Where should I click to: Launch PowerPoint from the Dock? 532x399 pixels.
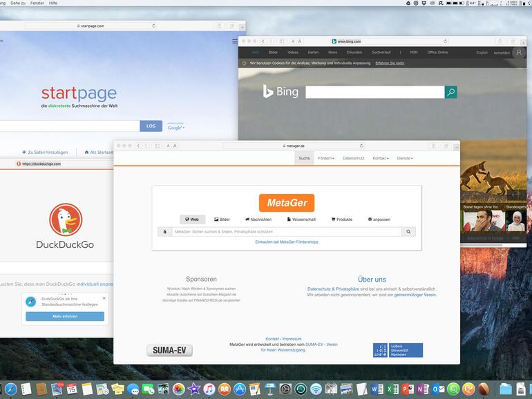tap(408, 389)
